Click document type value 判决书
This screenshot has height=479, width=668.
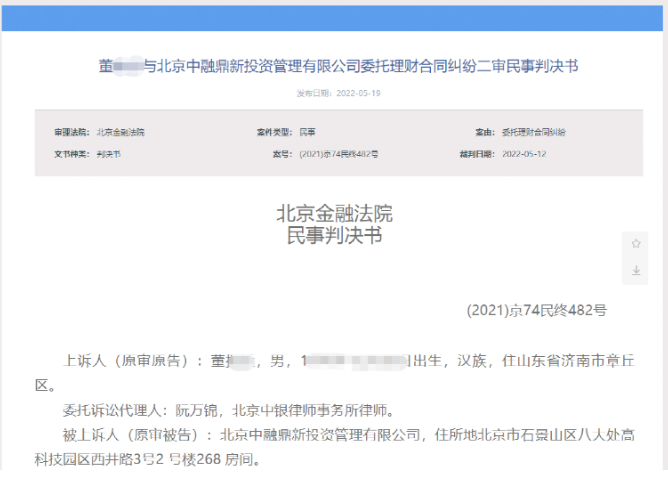(109, 154)
